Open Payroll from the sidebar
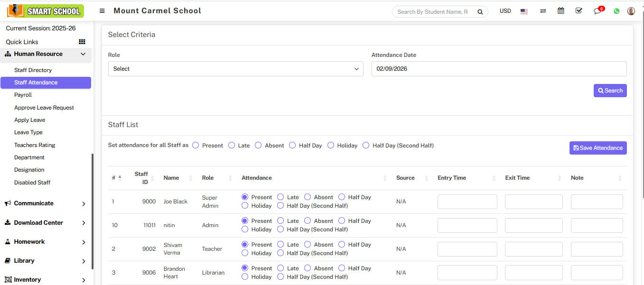644x285 pixels. click(x=23, y=95)
